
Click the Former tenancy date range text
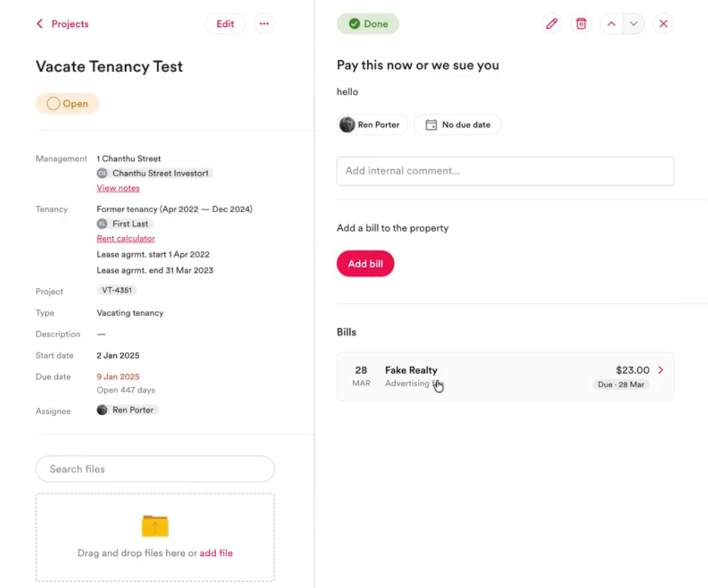pyautogui.click(x=174, y=209)
